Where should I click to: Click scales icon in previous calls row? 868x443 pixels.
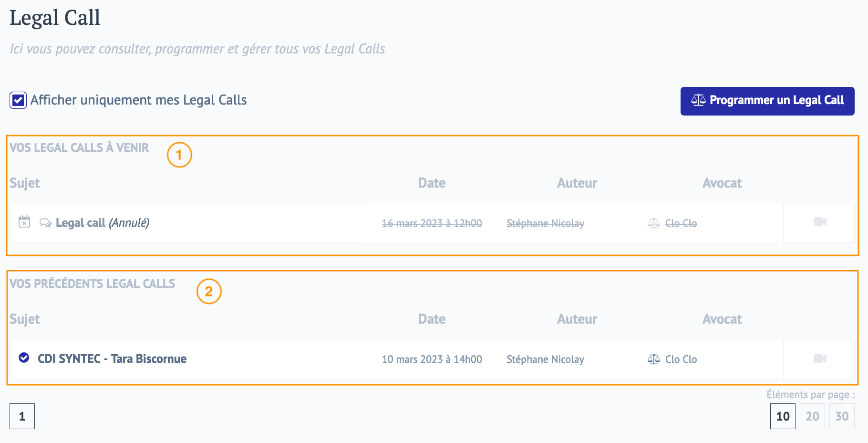click(653, 359)
